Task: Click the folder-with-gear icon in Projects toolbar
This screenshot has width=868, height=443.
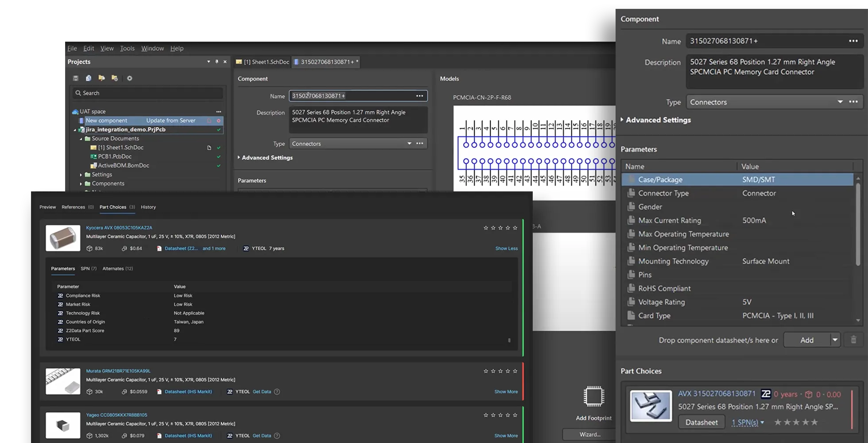Action: tap(115, 78)
